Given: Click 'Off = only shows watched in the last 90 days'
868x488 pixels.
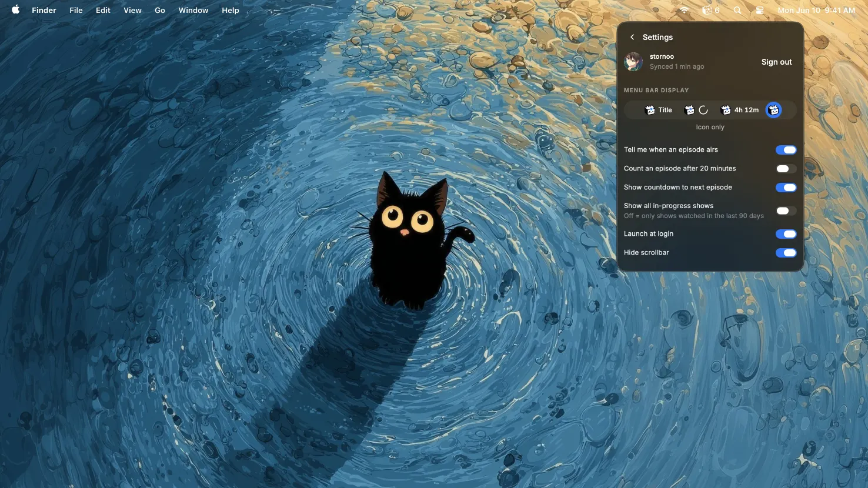Looking at the screenshot, I should click(694, 216).
